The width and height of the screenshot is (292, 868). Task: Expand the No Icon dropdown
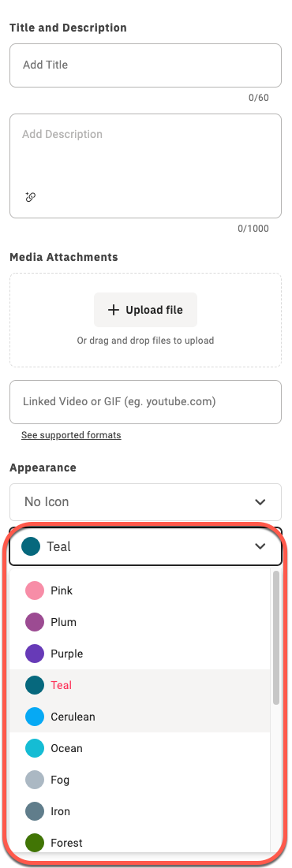pos(145,502)
